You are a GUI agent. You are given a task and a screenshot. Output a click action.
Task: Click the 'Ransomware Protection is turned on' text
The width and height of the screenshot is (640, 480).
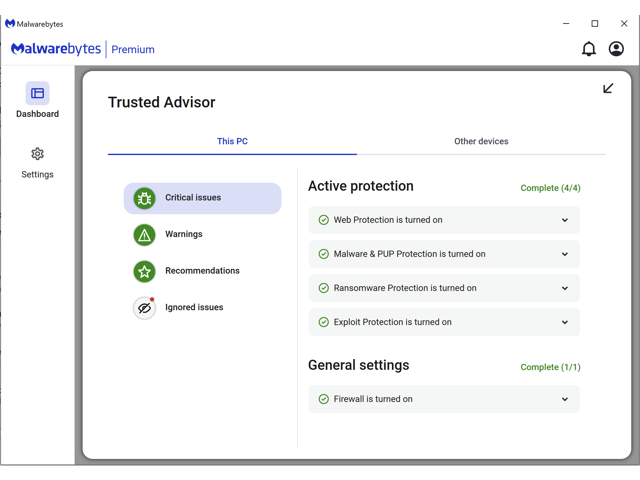pos(405,288)
